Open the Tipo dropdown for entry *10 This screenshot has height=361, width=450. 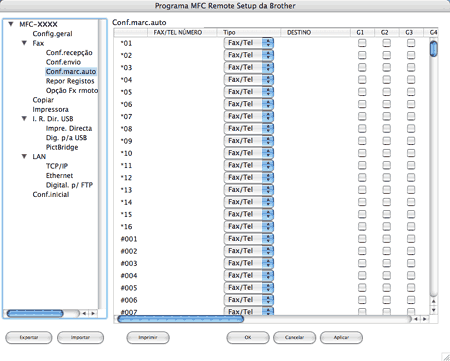249,153
